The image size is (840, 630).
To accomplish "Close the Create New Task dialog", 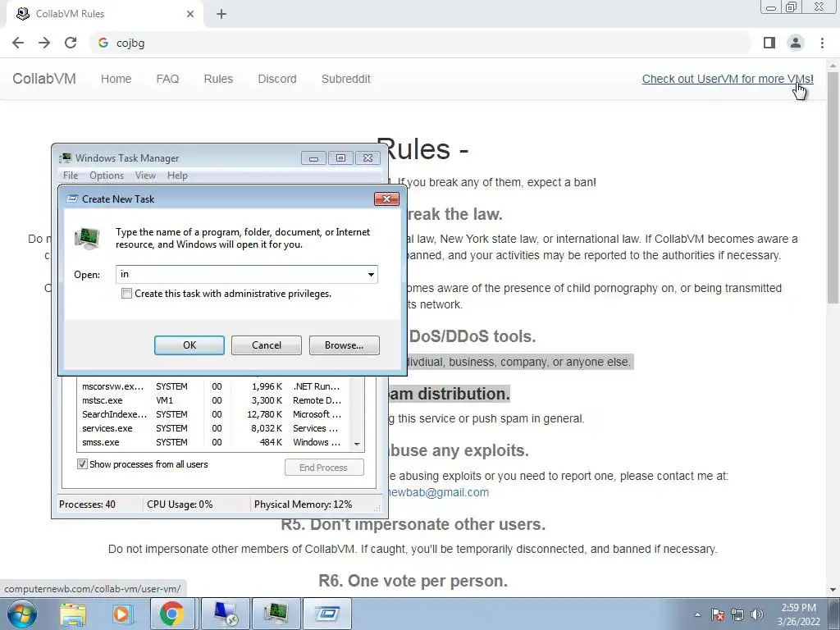I will tap(386, 199).
